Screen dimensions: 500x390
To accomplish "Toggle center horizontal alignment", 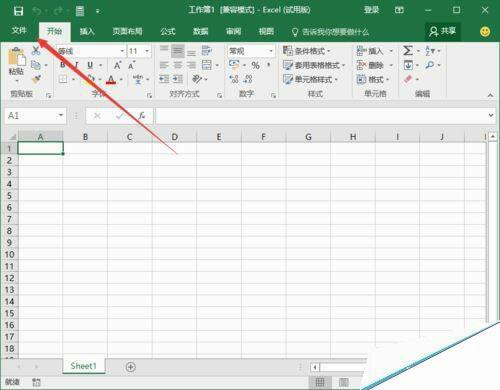I will coord(178,65).
